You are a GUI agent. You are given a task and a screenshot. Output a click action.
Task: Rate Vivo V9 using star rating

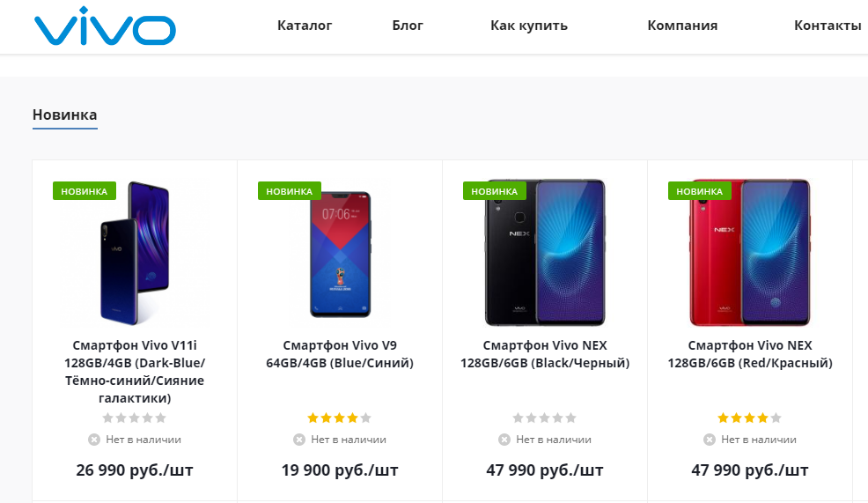[x=340, y=418]
